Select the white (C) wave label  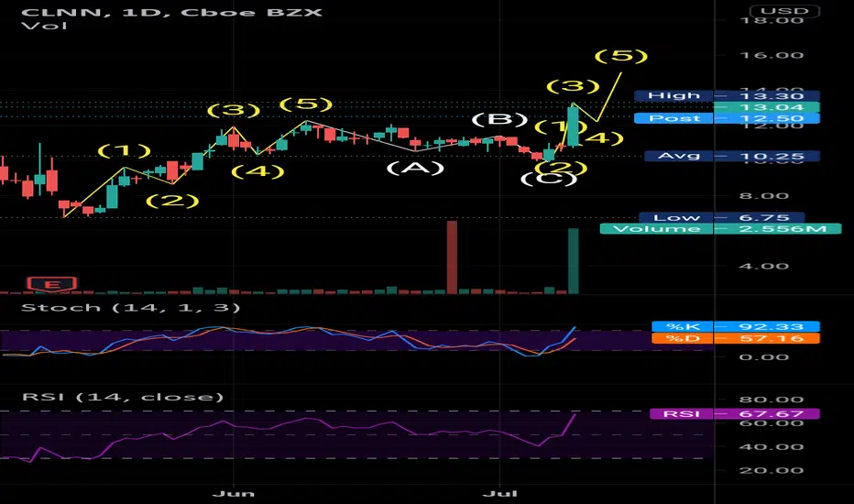click(549, 179)
